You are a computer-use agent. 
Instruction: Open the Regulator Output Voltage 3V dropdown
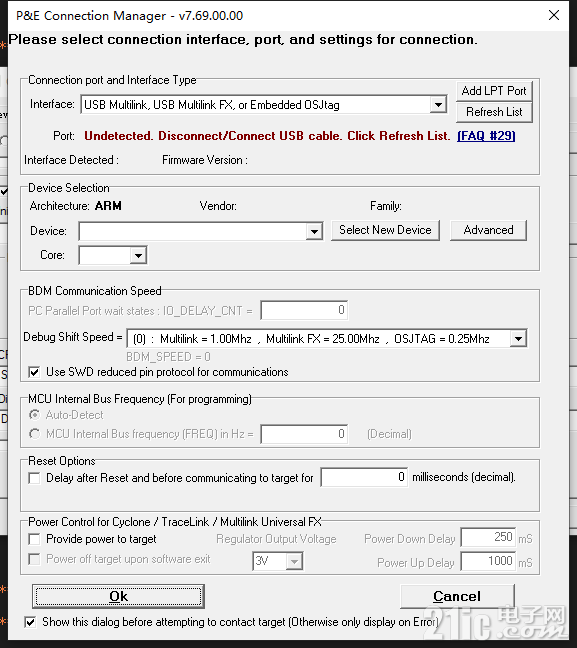click(x=294, y=561)
